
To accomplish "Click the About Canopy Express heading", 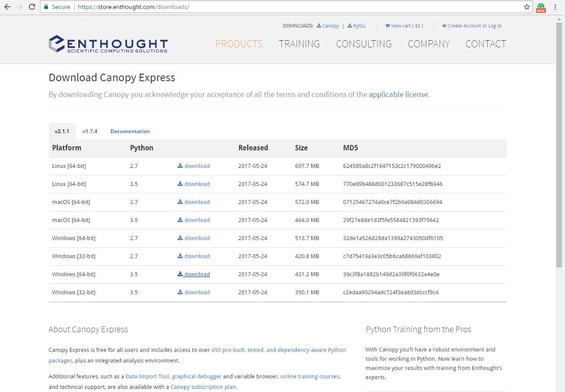I will click(x=88, y=329).
